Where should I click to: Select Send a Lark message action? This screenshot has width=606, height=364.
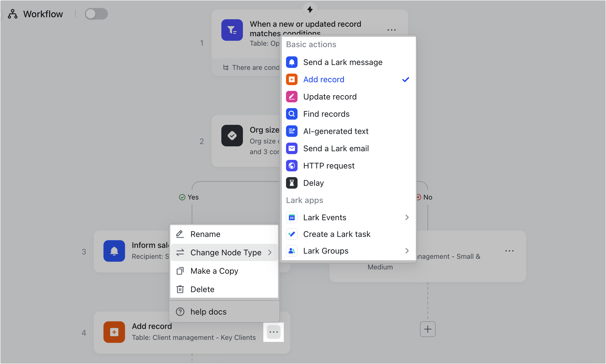click(x=349, y=62)
